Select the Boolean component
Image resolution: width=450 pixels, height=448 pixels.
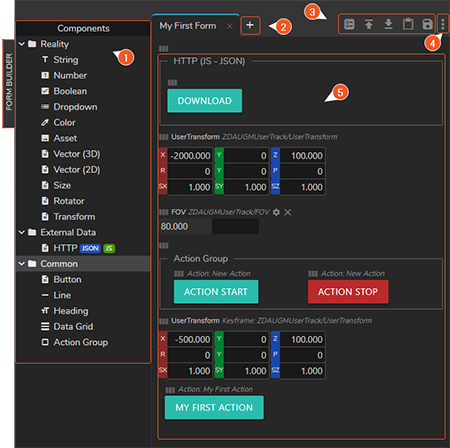70,91
